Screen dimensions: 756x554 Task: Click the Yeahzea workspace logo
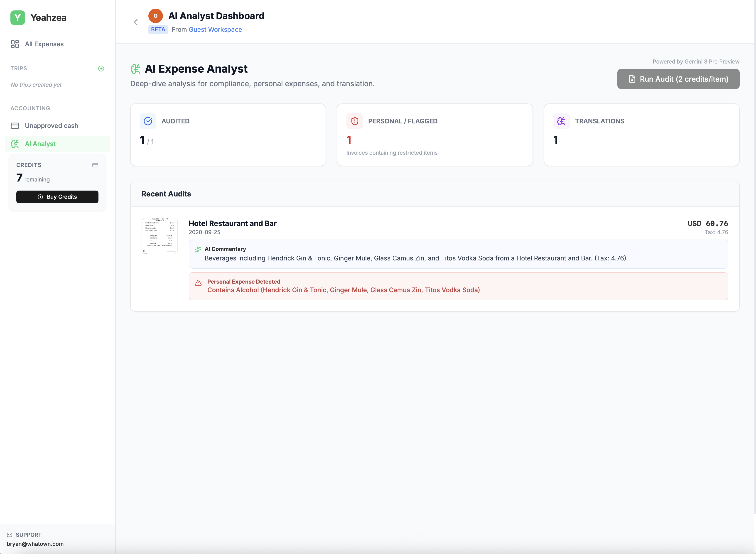pyautogui.click(x=18, y=18)
